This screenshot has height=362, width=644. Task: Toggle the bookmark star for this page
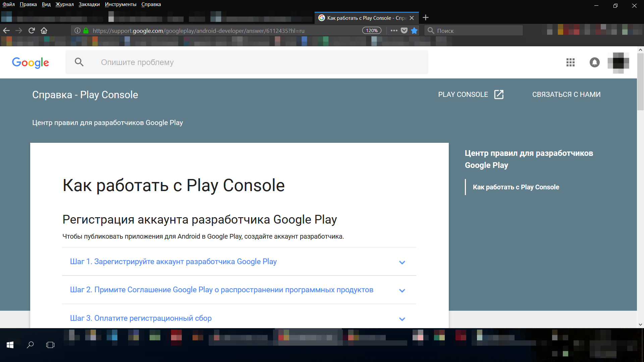coord(414,31)
